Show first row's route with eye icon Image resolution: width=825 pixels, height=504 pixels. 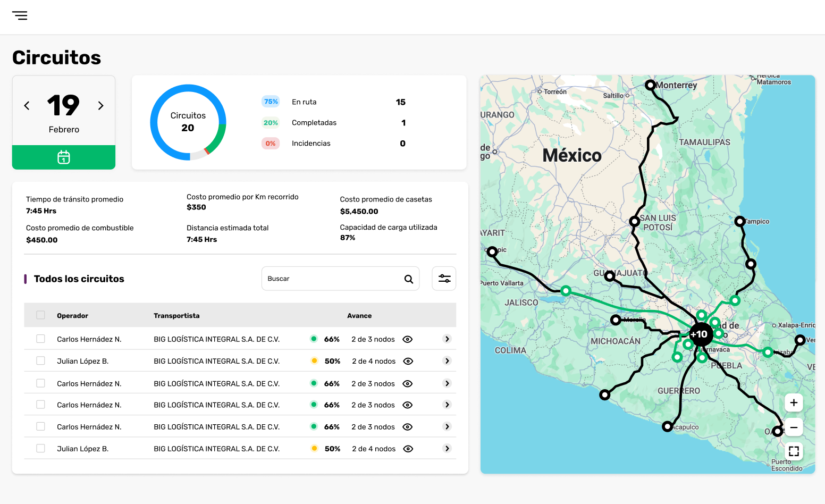tap(408, 339)
